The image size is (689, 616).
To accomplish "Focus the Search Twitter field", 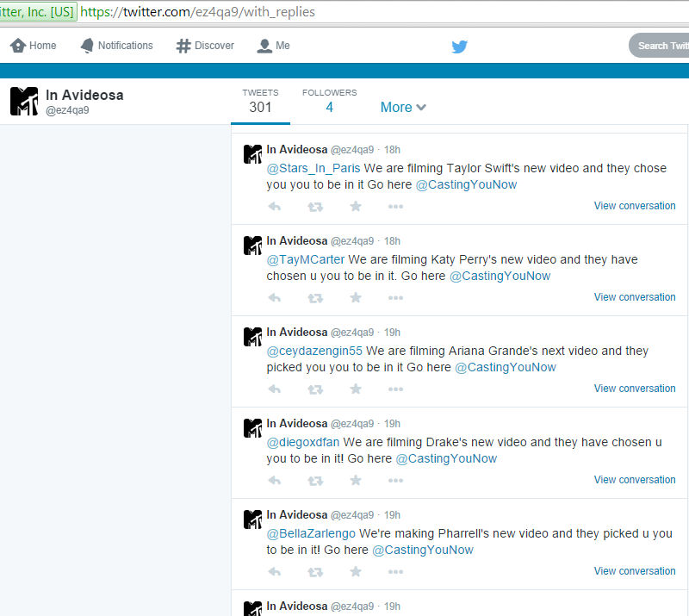I will click(x=659, y=46).
